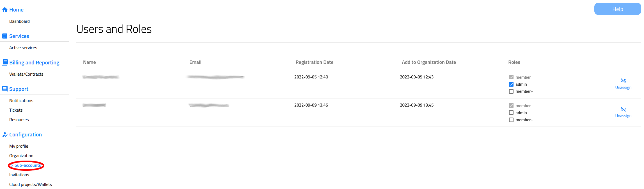
Task: Click the Unassign label under the second user's roles
Action: tap(623, 116)
